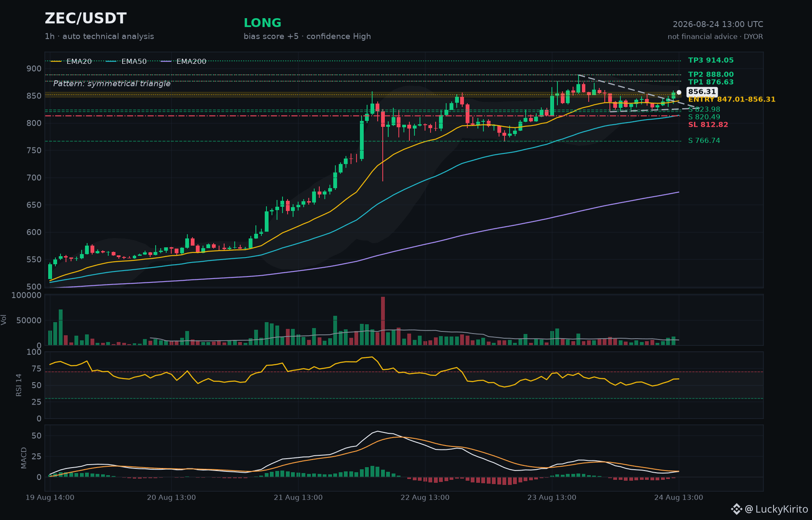Click the 'Vol' axis title
This screenshot has width=812, height=520.
pyautogui.click(x=4, y=320)
